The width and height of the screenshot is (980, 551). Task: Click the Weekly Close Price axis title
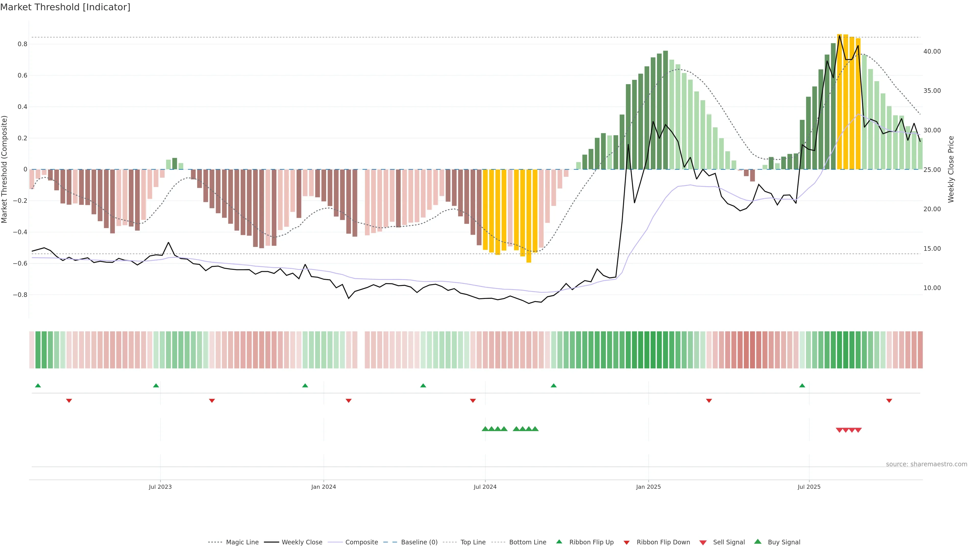951,169
